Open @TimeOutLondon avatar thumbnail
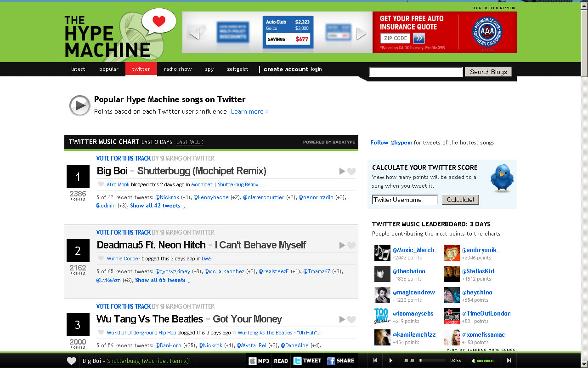 coord(452,316)
